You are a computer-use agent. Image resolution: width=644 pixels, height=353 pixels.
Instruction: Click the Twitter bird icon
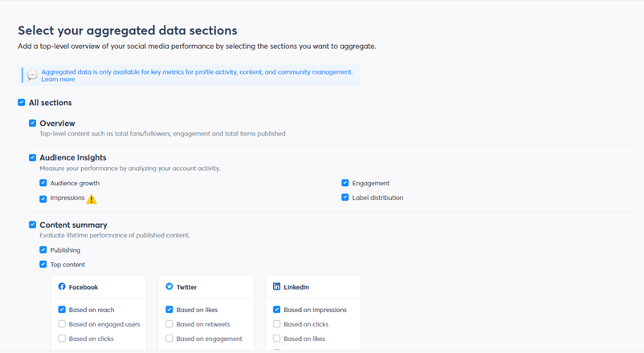169,286
